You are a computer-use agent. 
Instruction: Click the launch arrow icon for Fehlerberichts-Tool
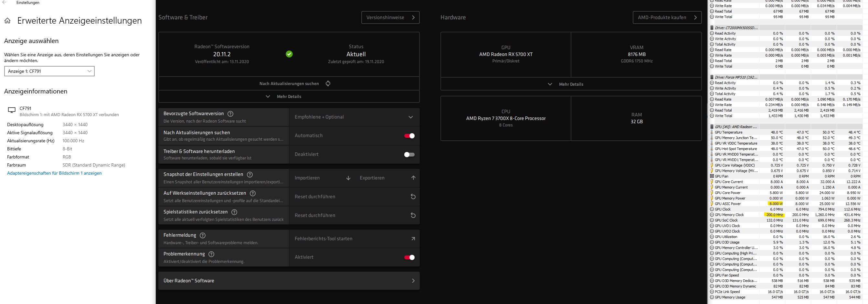tap(413, 239)
